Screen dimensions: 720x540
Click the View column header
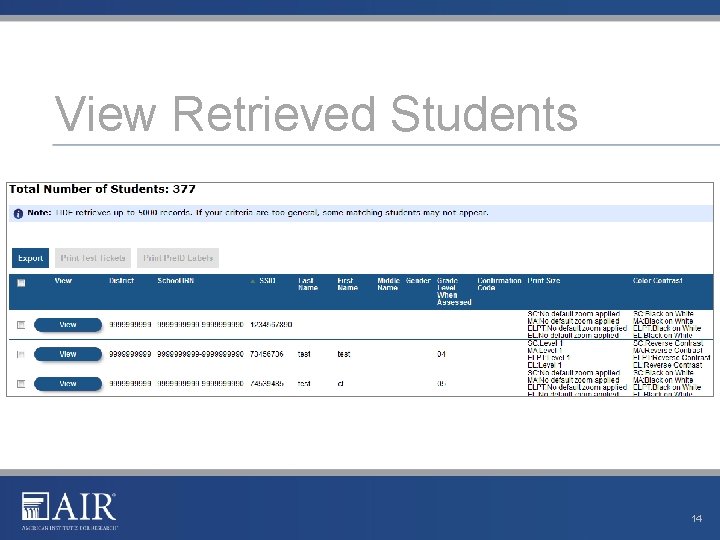pos(63,281)
